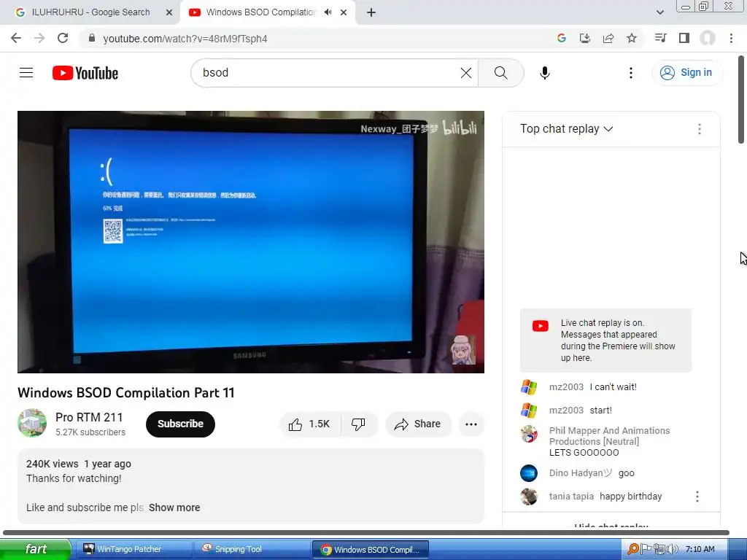Open mz2003 "I can't wait!" author name
This screenshot has width=747, height=560.
coord(566,386)
